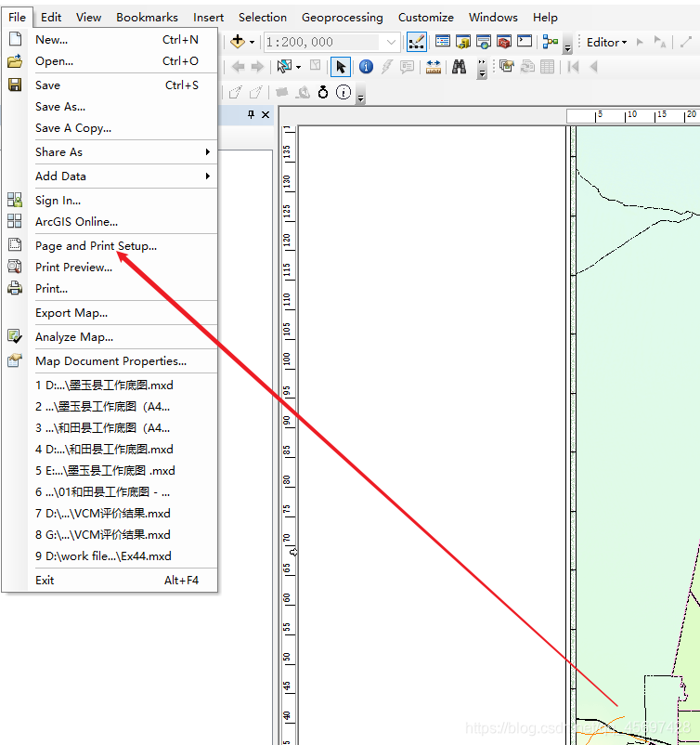The image size is (700, 745).
Task: Select the Edit Annotation Tool icon
Action: (660, 43)
